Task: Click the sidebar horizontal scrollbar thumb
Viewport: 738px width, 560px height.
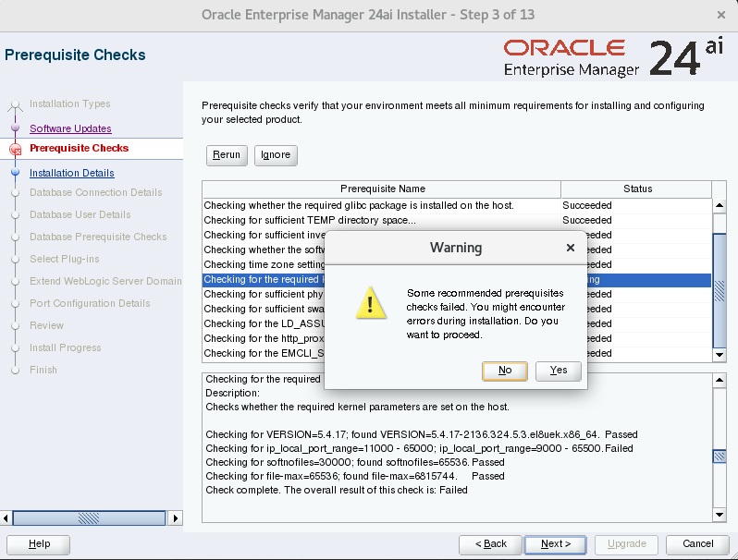Action: [89, 518]
